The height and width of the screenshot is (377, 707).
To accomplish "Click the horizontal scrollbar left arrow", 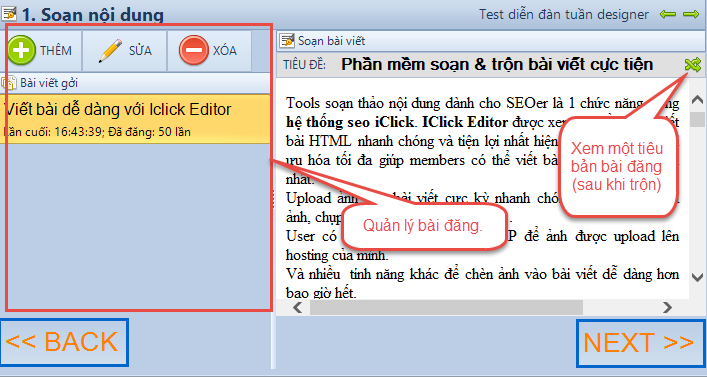I will point(298,308).
